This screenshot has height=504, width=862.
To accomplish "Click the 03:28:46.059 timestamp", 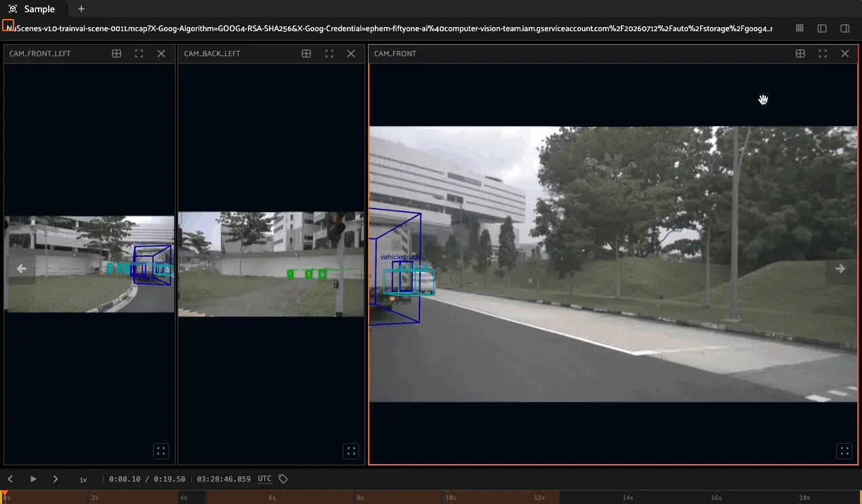I will click(x=224, y=479).
